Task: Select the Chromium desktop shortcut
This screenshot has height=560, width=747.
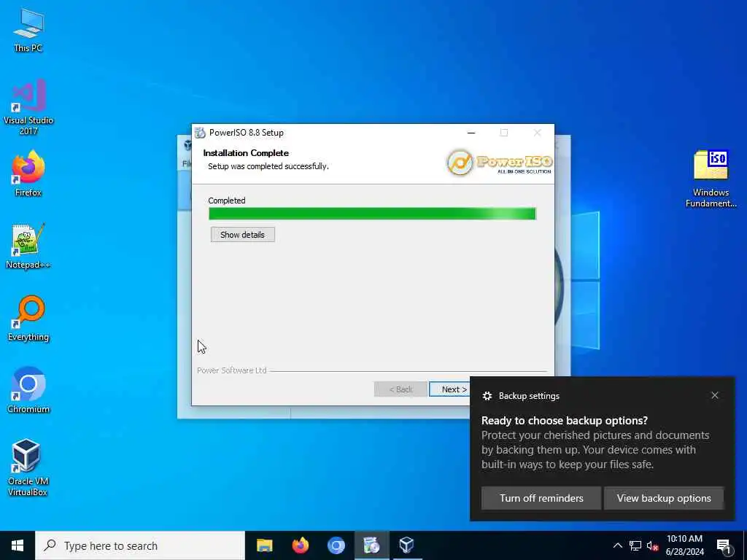Action: 28,389
